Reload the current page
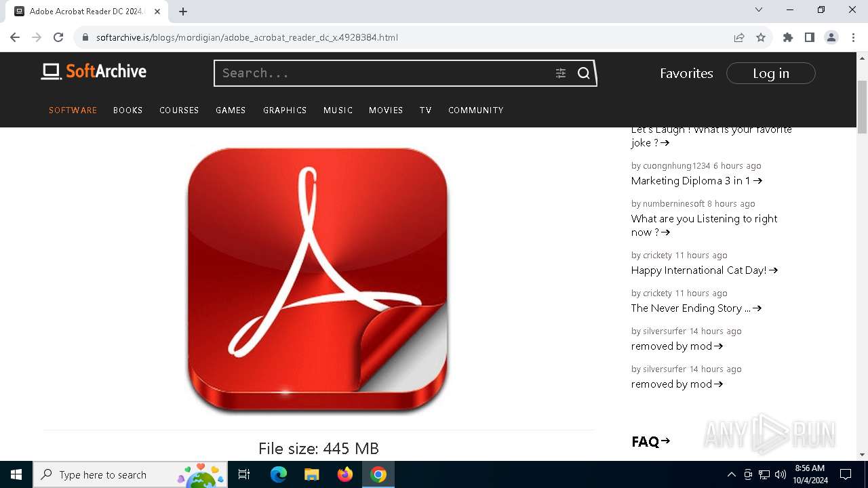 [x=58, y=37]
